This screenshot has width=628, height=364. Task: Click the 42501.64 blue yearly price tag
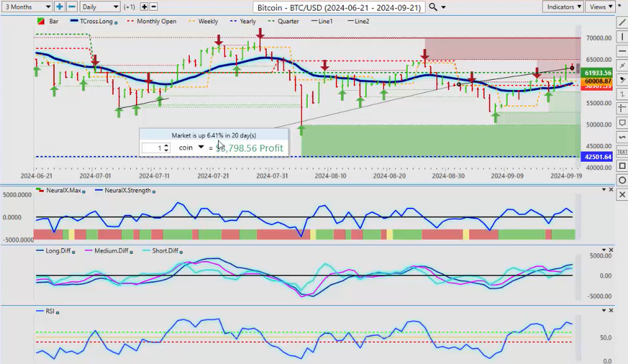click(x=598, y=156)
